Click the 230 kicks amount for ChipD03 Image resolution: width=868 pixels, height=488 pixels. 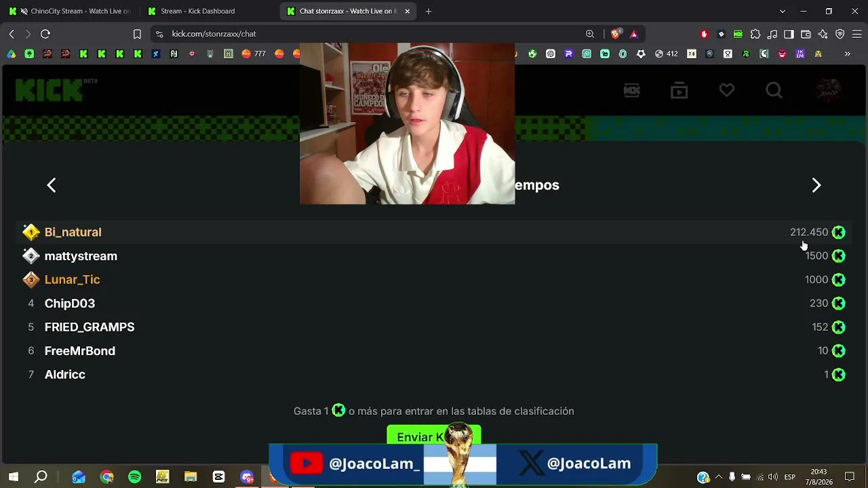tap(818, 303)
